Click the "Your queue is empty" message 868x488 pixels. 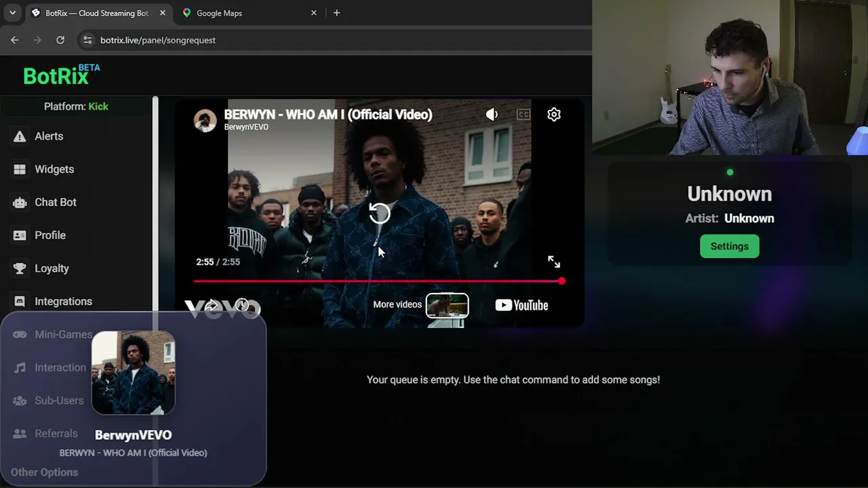coord(513,380)
